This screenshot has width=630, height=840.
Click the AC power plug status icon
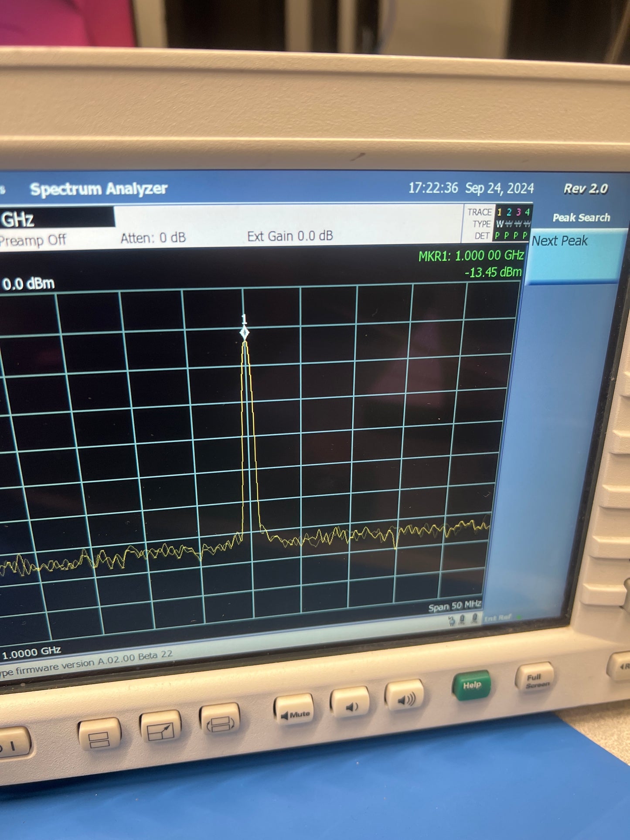(451, 621)
